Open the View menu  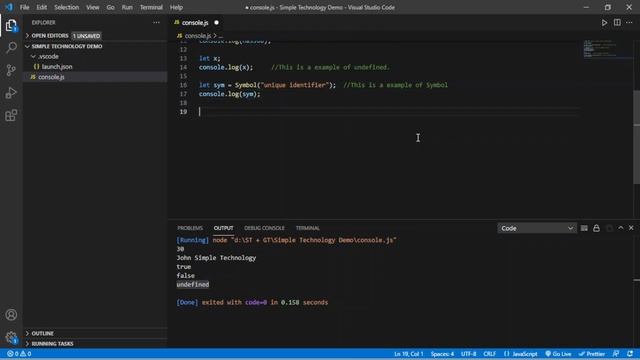pyautogui.click(x=93, y=7)
